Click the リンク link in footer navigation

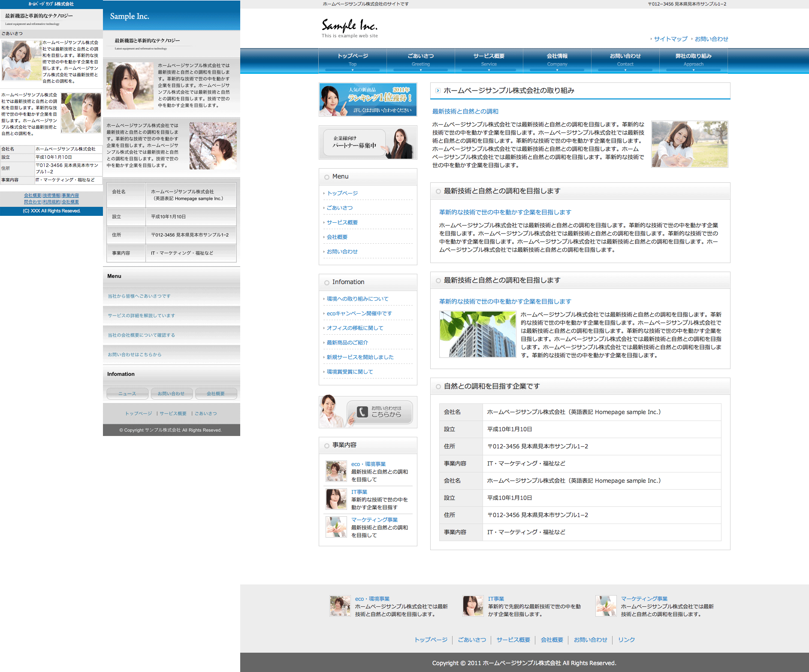tap(626, 639)
